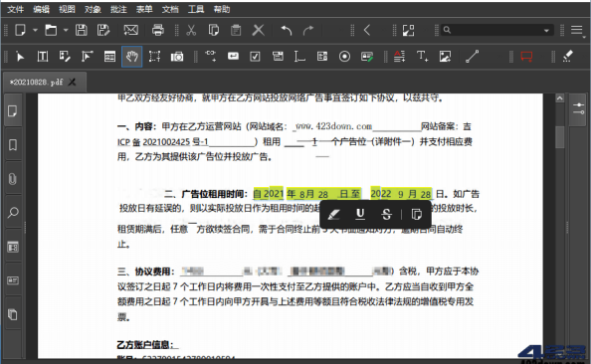
Task: Click the open folder icon
Action: point(51,30)
